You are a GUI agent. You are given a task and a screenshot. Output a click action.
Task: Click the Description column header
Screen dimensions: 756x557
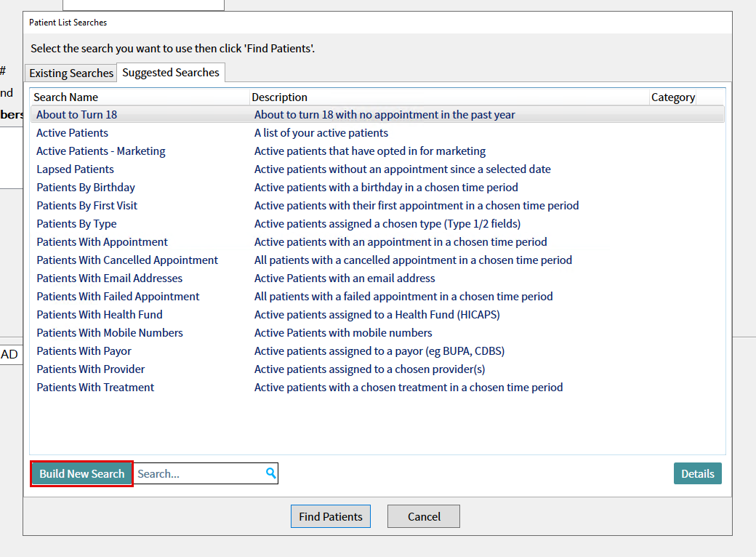[x=449, y=97]
